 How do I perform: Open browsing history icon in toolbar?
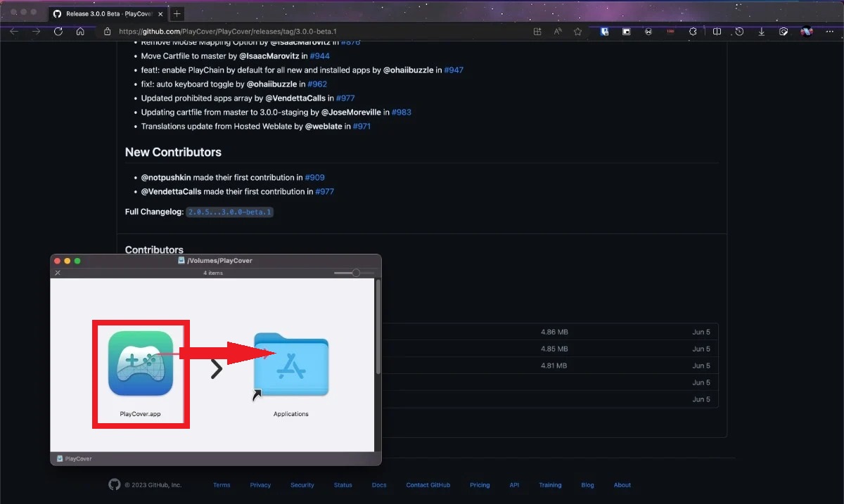(x=739, y=32)
